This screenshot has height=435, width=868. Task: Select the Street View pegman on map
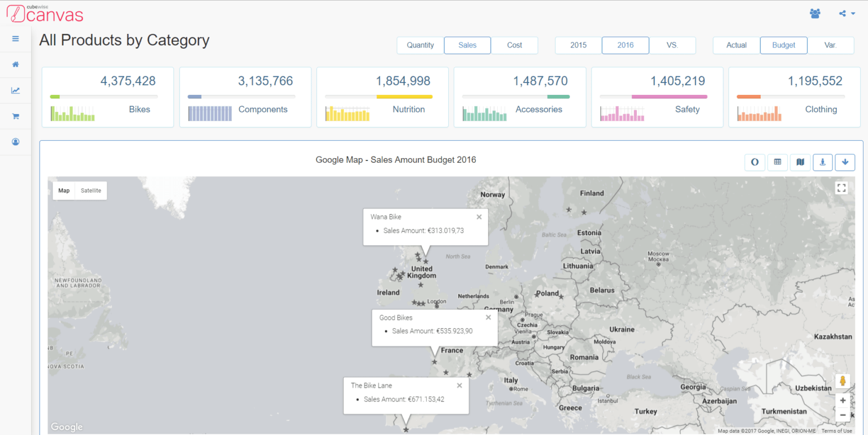843,381
